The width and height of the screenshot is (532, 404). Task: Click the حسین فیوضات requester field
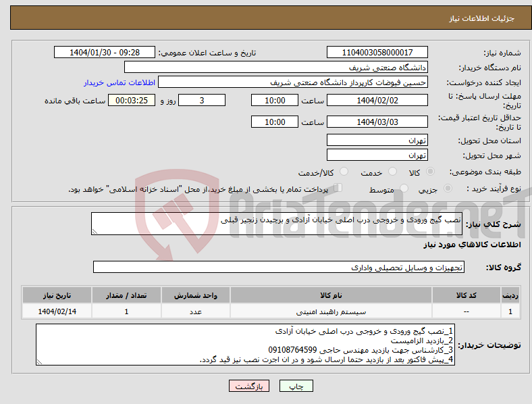(x=293, y=82)
